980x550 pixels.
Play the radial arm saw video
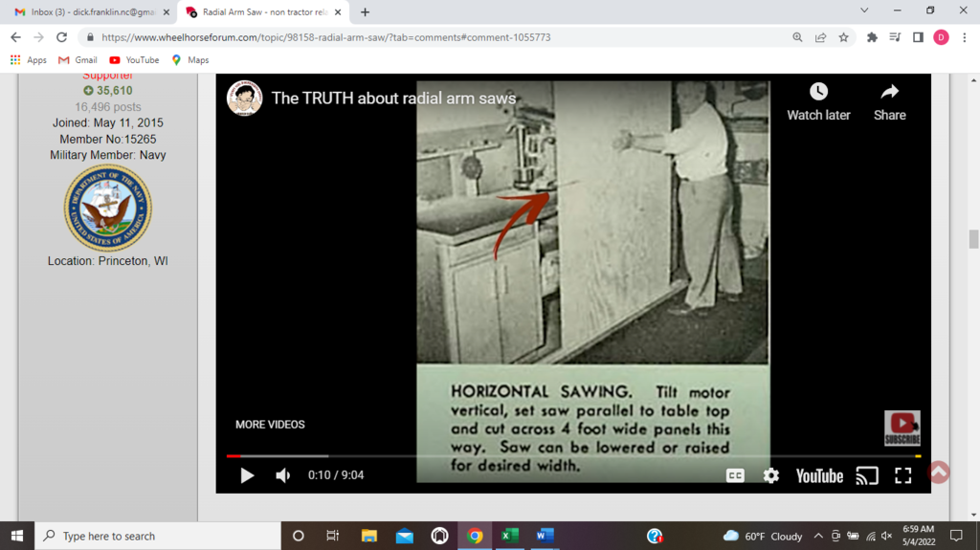click(x=247, y=475)
